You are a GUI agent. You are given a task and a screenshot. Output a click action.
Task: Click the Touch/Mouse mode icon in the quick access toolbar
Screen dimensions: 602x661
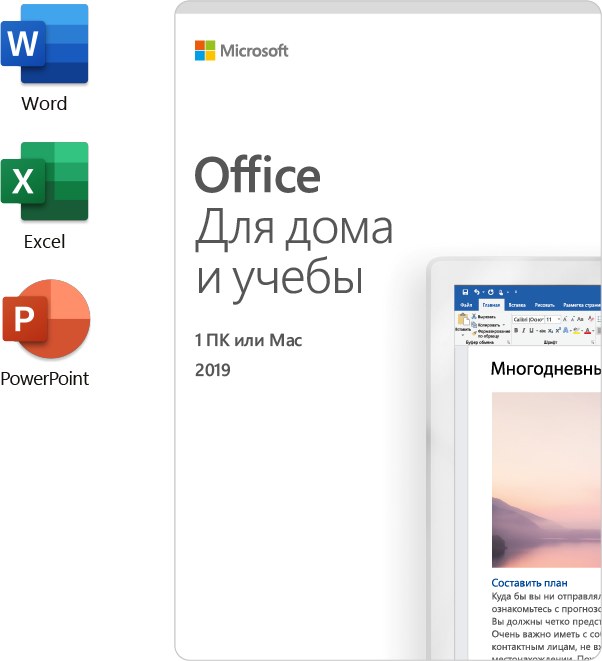tap(501, 293)
